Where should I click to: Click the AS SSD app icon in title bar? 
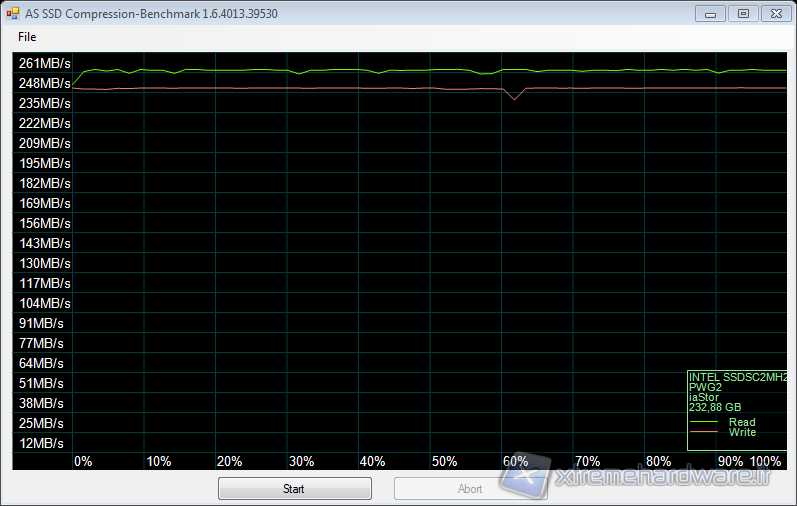pyautogui.click(x=13, y=13)
